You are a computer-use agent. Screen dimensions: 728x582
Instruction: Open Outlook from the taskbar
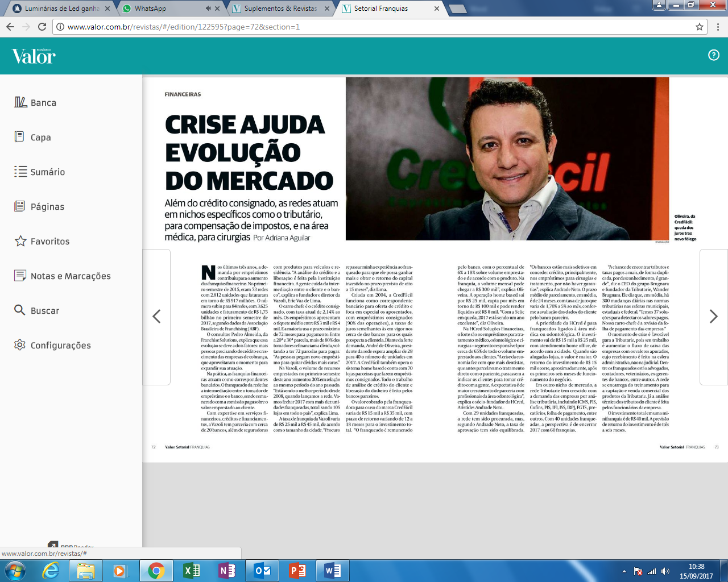click(x=262, y=571)
